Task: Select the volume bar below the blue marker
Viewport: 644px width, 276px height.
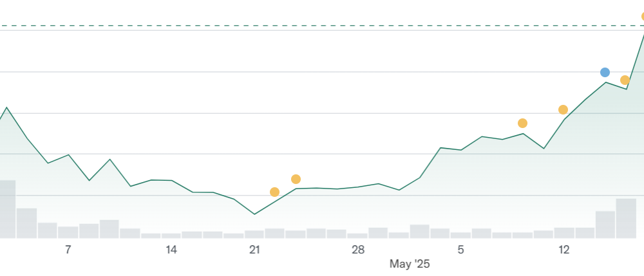Action: 605,225
